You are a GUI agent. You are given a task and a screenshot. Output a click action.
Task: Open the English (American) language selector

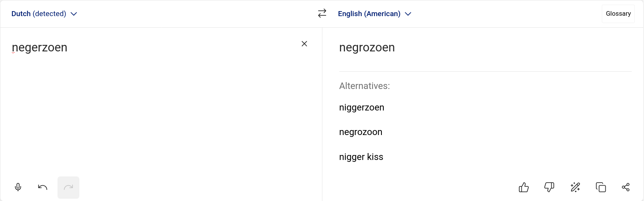tap(369, 14)
